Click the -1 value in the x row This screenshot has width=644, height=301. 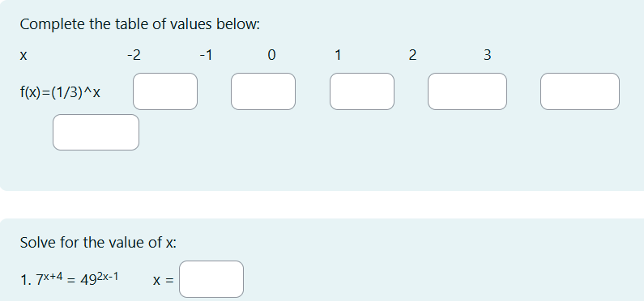207,55
